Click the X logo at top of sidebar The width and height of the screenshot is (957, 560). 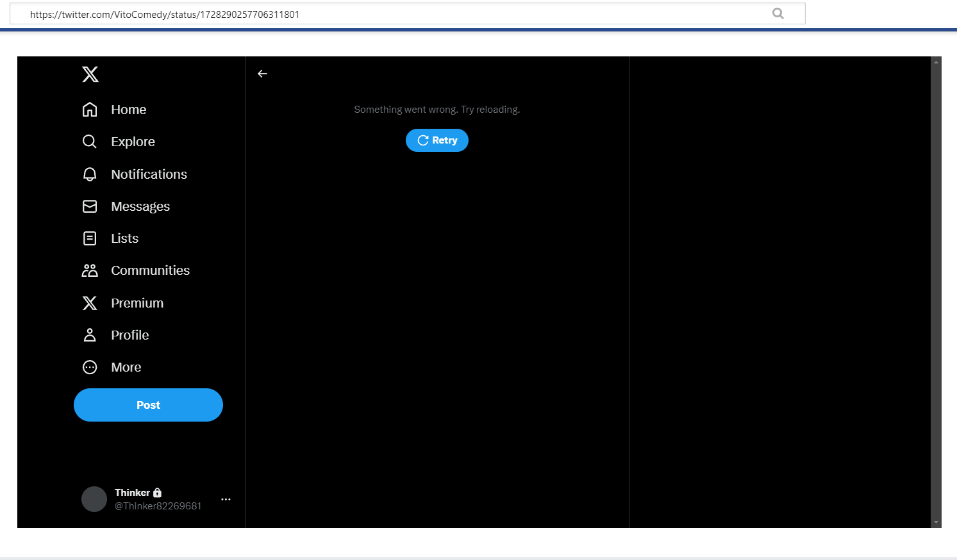coord(90,74)
